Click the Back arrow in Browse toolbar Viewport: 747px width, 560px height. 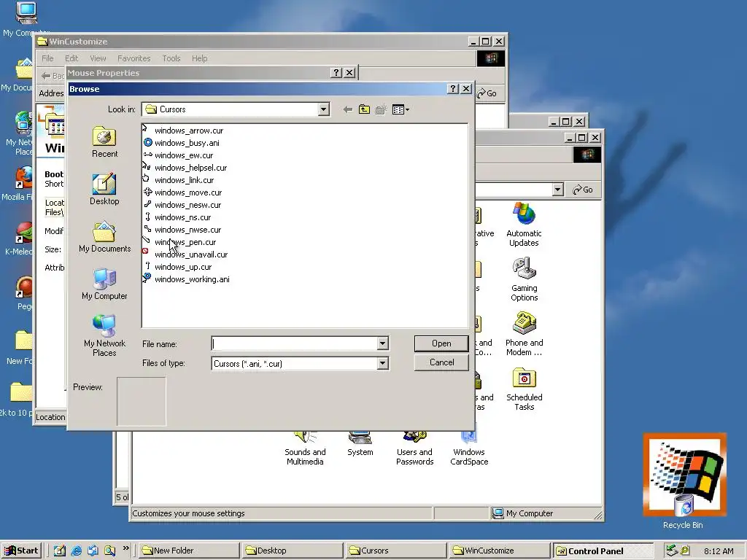(348, 109)
